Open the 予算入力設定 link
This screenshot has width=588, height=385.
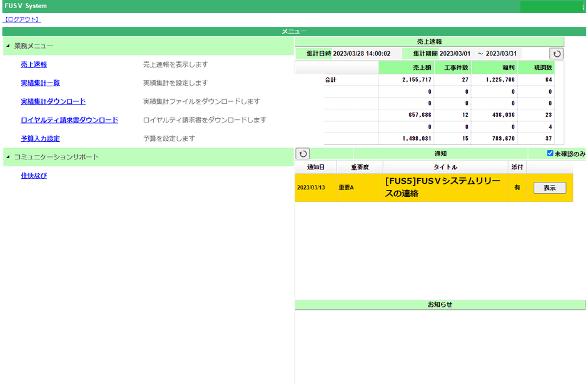tap(40, 139)
